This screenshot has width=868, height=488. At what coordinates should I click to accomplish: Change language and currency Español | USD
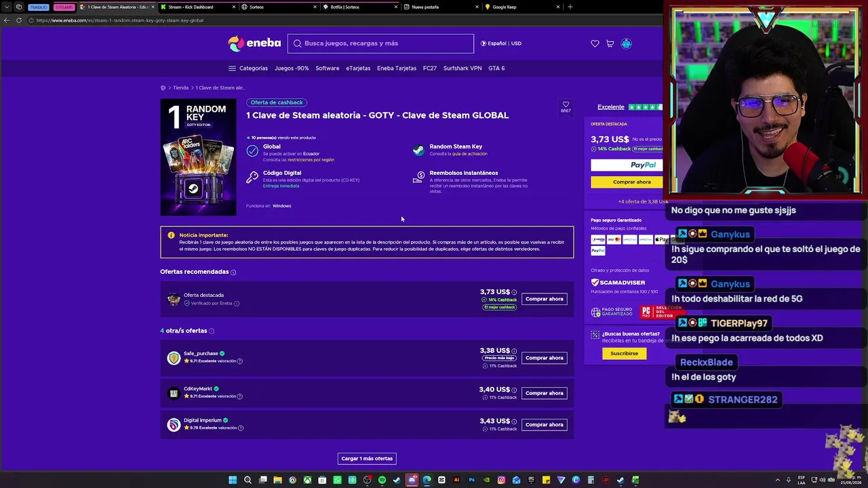coord(501,43)
